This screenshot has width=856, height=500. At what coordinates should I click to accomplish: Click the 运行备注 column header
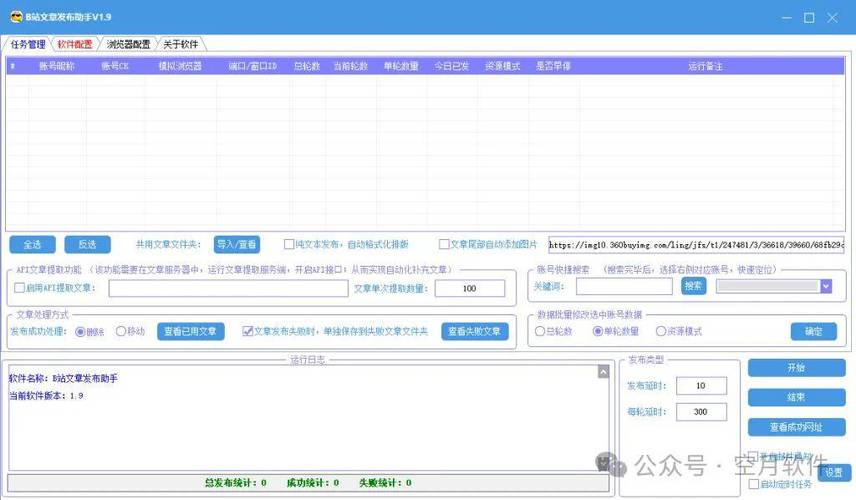pyautogui.click(x=705, y=66)
